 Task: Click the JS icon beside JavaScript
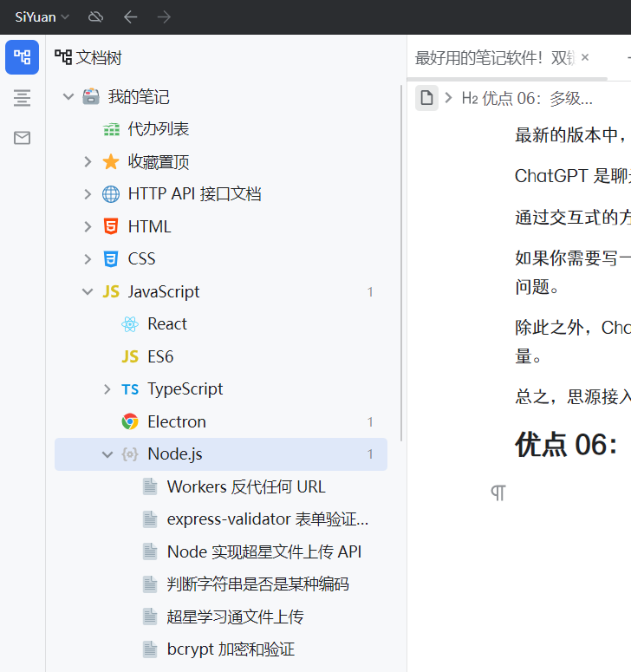(x=111, y=291)
